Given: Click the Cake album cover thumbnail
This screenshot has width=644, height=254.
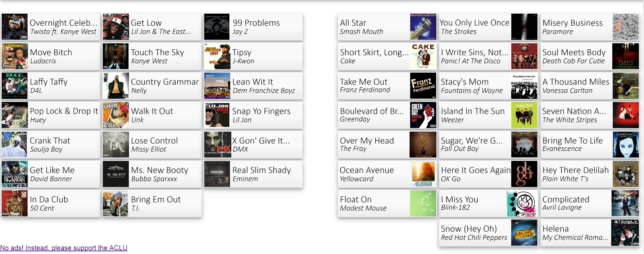Looking at the screenshot, I should point(423,56).
